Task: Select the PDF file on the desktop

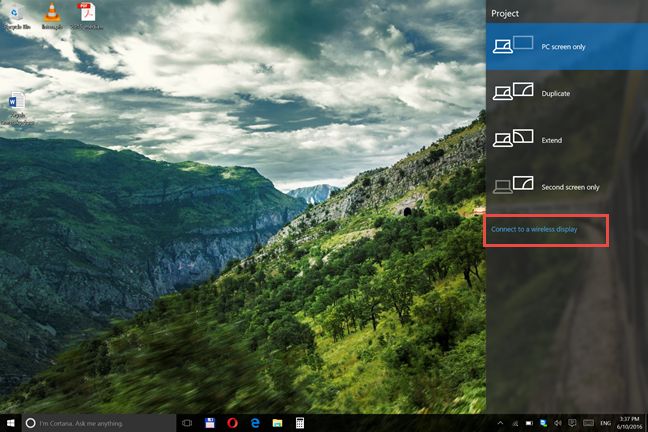Action: point(87,17)
